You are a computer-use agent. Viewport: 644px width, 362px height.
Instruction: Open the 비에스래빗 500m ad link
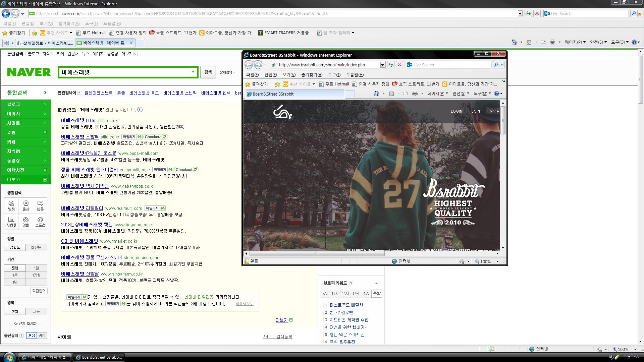tap(78, 120)
